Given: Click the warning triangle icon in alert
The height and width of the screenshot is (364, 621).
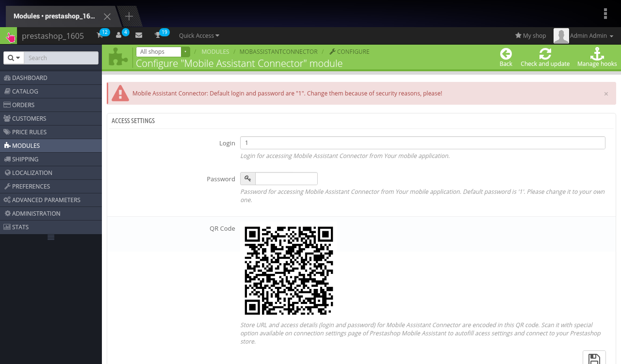Looking at the screenshot, I should (x=120, y=93).
